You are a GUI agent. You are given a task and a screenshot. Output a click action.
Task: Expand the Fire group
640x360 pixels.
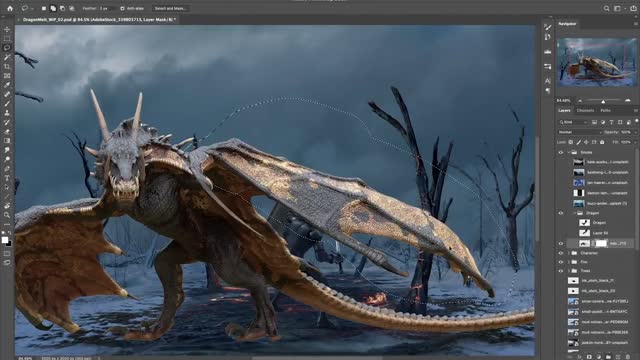pos(569,262)
